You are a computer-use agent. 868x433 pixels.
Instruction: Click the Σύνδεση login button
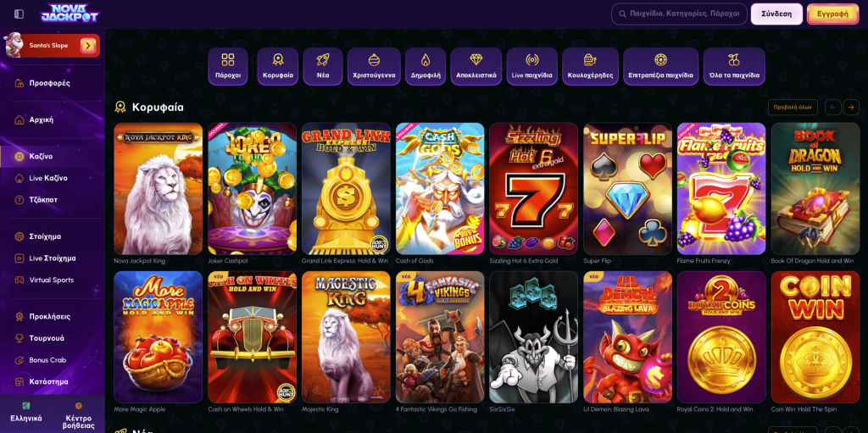pos(776,14)
